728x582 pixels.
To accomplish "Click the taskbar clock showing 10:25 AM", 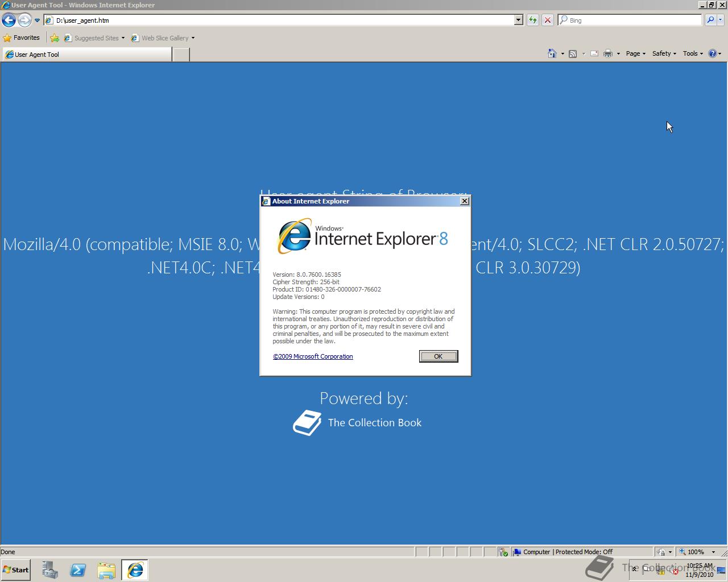I will [700, 570].
